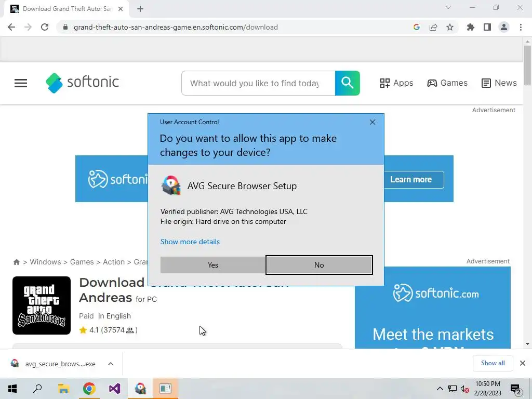This screenshot has width=532, height=399.
Task: Open a new browser tab
Action: click(140, 9)
